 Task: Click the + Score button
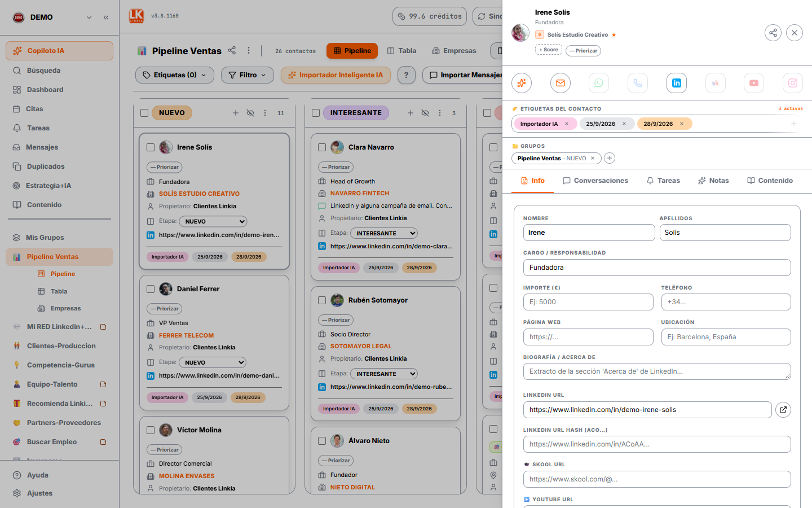549,50
